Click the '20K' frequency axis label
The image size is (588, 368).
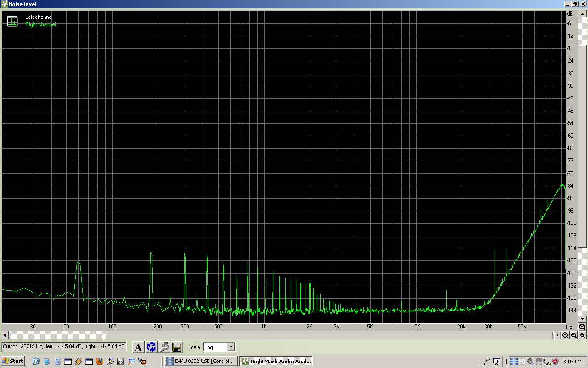click(461, 327)
